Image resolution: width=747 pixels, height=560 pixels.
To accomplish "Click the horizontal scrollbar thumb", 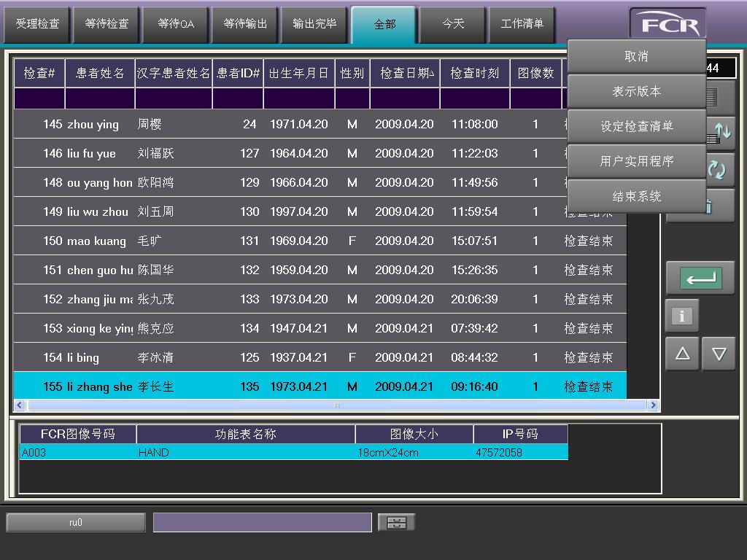I will pyautogui.click(x=336, y=405).
